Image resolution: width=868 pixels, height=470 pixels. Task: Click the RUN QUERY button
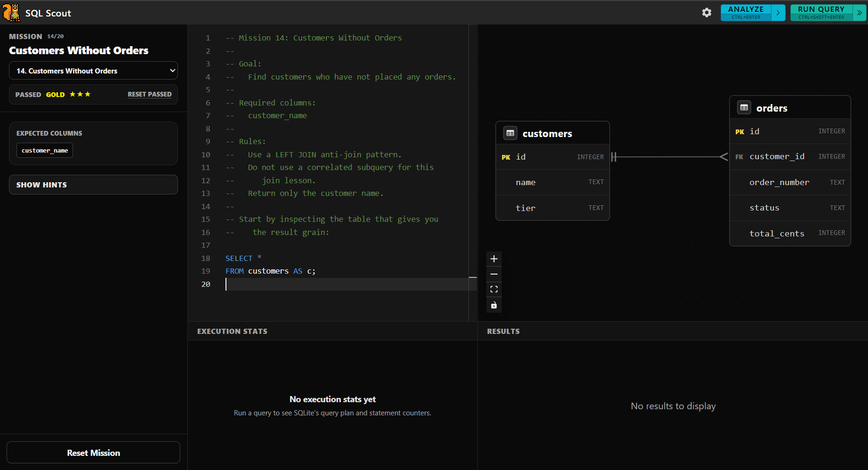[x=821, y=13]
